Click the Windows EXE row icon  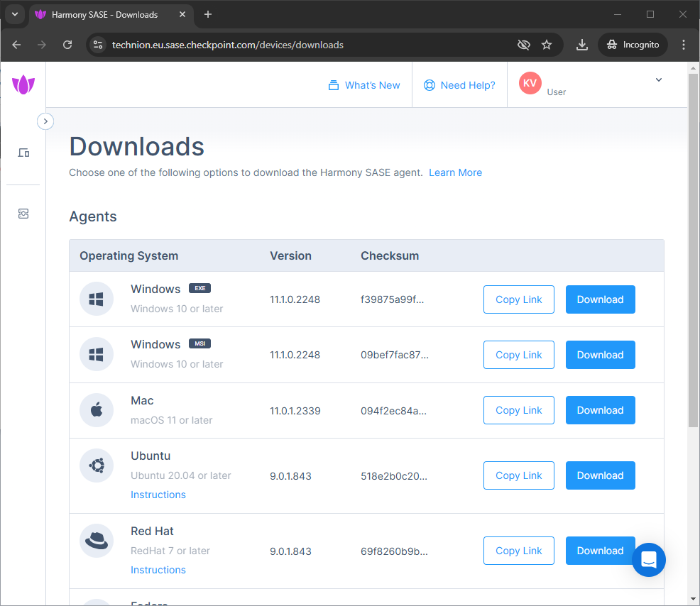(97, 299)
